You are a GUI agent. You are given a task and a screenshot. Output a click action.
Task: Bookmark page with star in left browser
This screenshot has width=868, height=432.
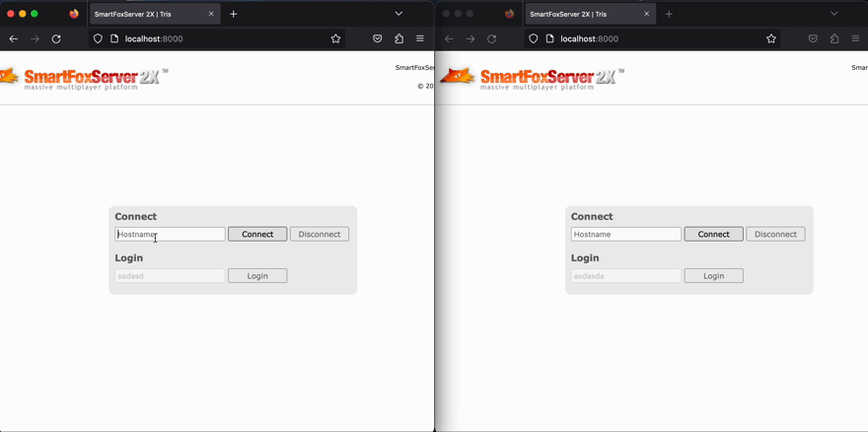pos(335,38)
